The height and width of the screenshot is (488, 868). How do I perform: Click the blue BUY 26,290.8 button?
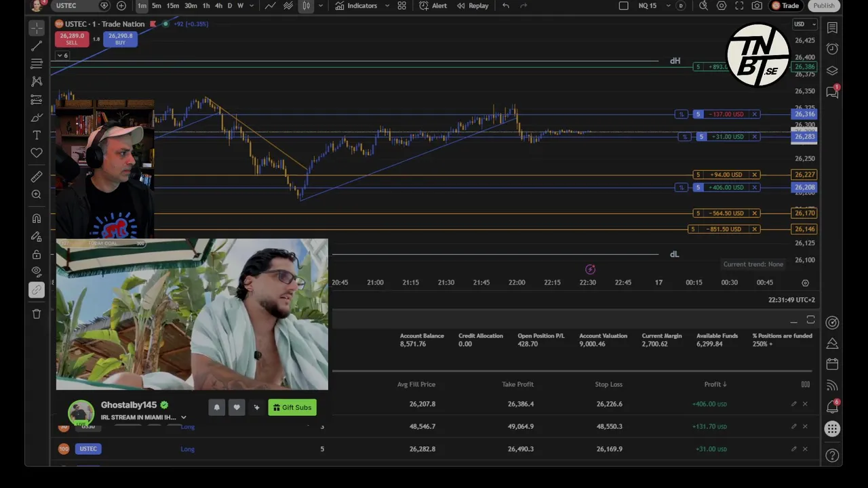(x=120, y=39)
